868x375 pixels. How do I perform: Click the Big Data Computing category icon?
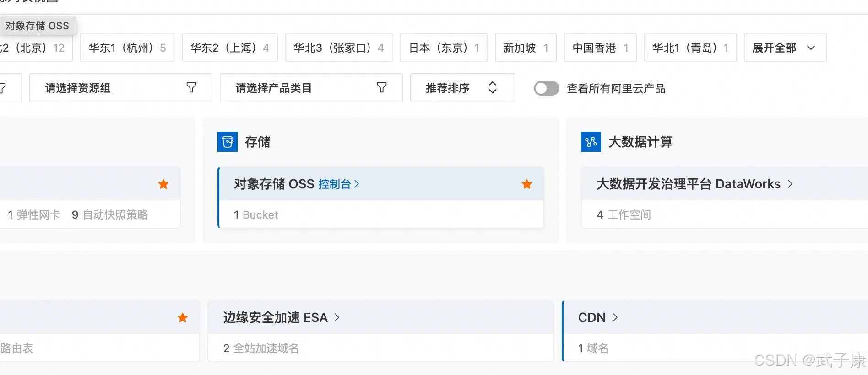(x=591, y=142)
